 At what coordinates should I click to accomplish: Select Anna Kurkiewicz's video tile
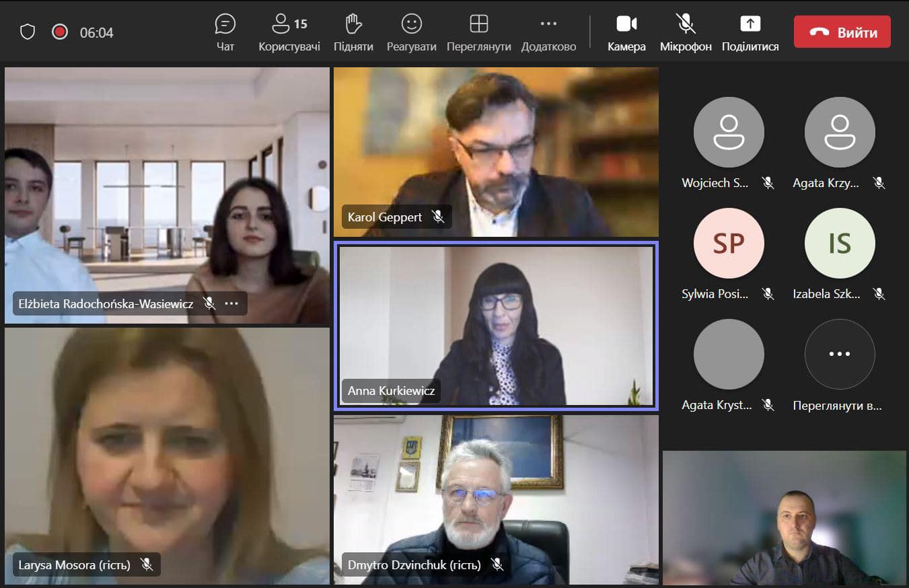[x=496, y=323]
